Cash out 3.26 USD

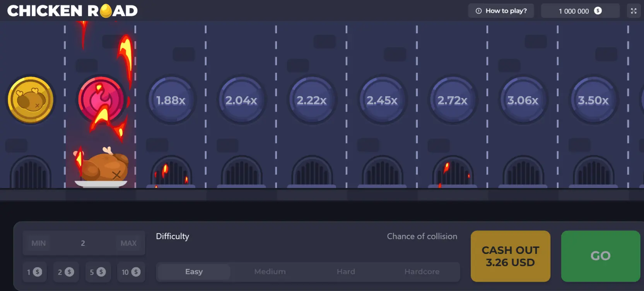pyautogui.click(x=510, y=256)
